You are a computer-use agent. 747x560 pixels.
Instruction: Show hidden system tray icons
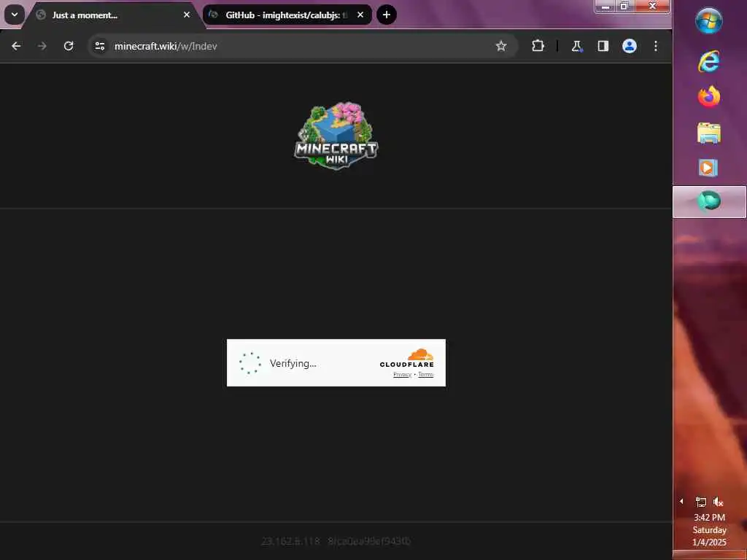pyautogui.click(x=682, y=501)
